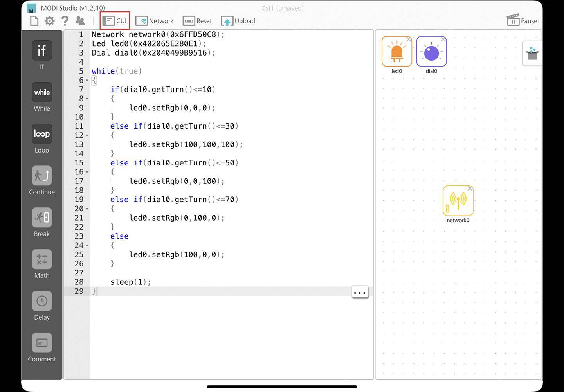Upload code to the module
Image resolution: width=564 pixels, height=392 pixels.
pyautogui.click(x=238, y=21)
